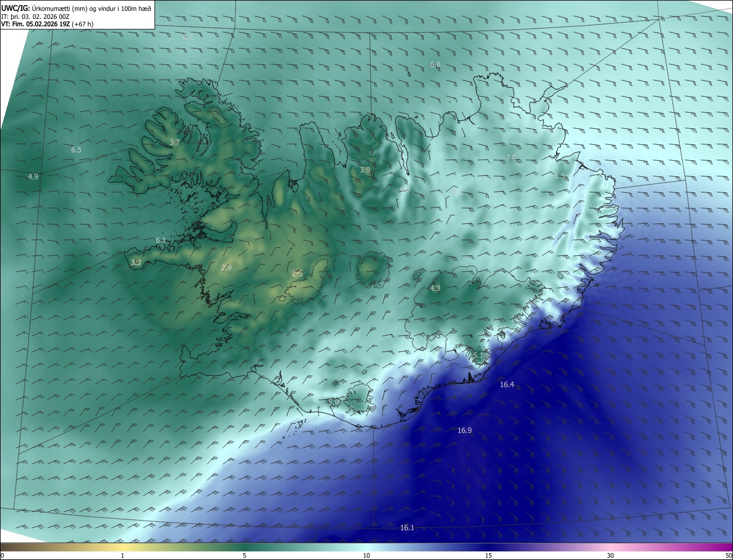
Task: Click the color scale label 15
Action: click(x=488, y=555)
